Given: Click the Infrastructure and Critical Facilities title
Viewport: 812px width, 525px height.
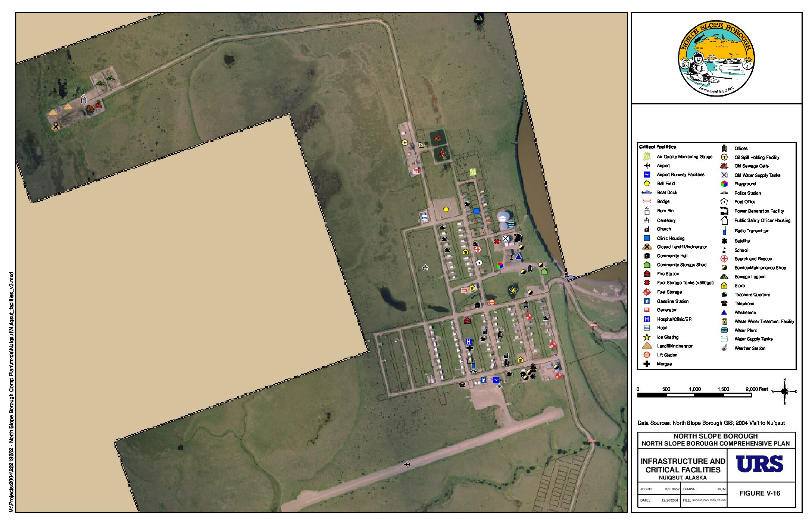Looking at the screenshot, I should (683, 466).
